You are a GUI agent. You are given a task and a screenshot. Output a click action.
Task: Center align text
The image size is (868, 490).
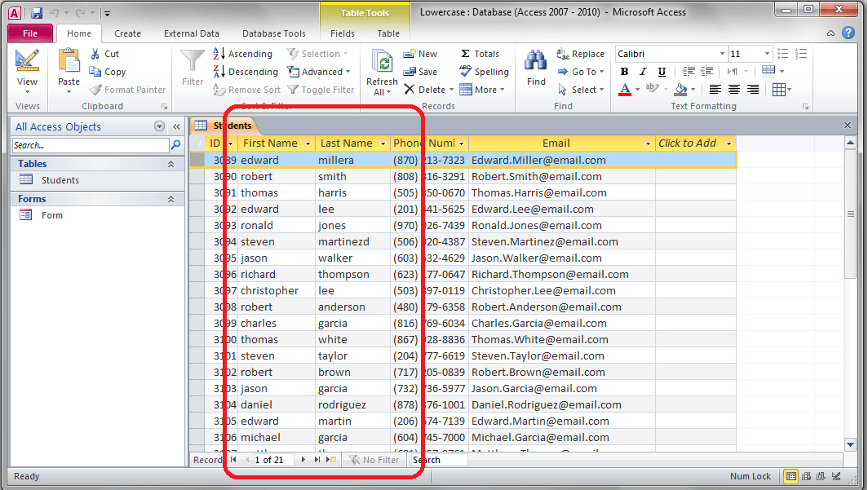734,90
